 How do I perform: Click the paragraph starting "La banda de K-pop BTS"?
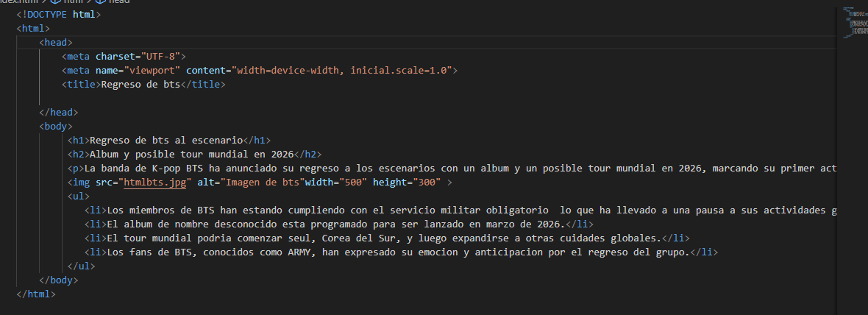[x=451, y=169]
